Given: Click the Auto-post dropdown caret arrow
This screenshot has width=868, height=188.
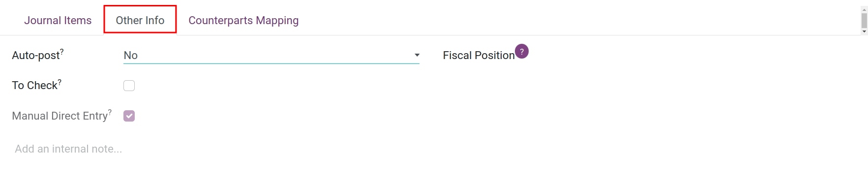Looking at the screenshot, I should click(417, 55).
